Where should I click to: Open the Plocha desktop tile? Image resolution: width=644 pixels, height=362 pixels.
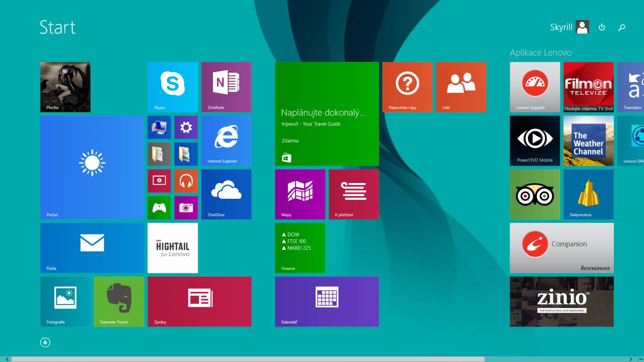pyautogui.click(x=65, y=87)
